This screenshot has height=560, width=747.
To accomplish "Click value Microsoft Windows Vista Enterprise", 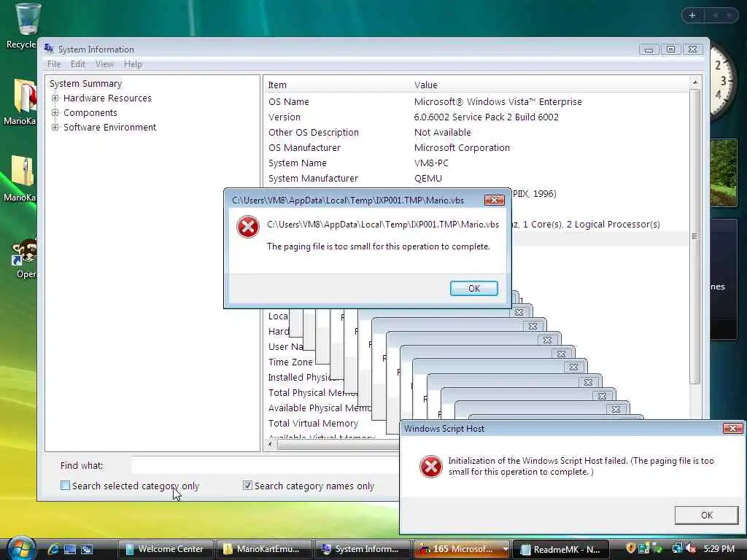I will point(498,101).
